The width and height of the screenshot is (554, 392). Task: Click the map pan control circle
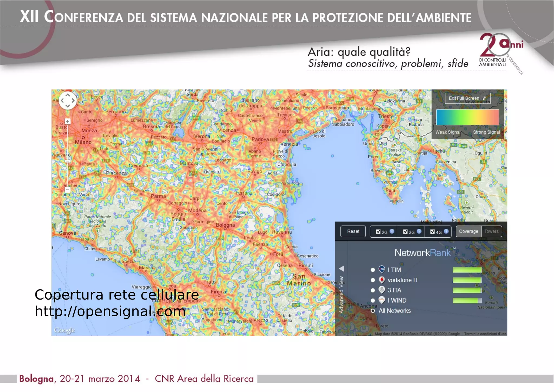[68, 100]
